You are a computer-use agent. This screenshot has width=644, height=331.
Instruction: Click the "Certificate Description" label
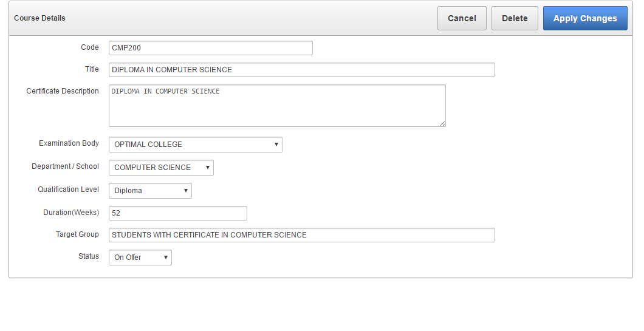(63, 91)
